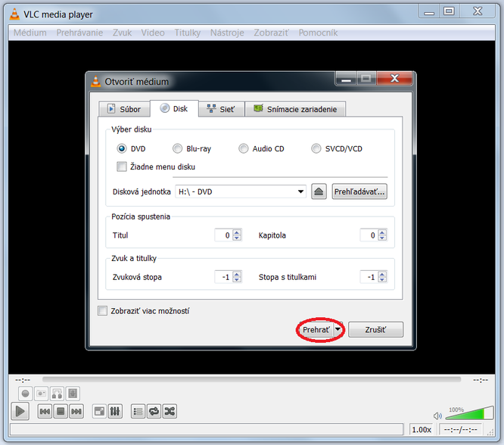This screenshot has height=445, width=504.
Task: Switch to the Sieť tab
Action: pyautogui.click(x=221, y=109)
